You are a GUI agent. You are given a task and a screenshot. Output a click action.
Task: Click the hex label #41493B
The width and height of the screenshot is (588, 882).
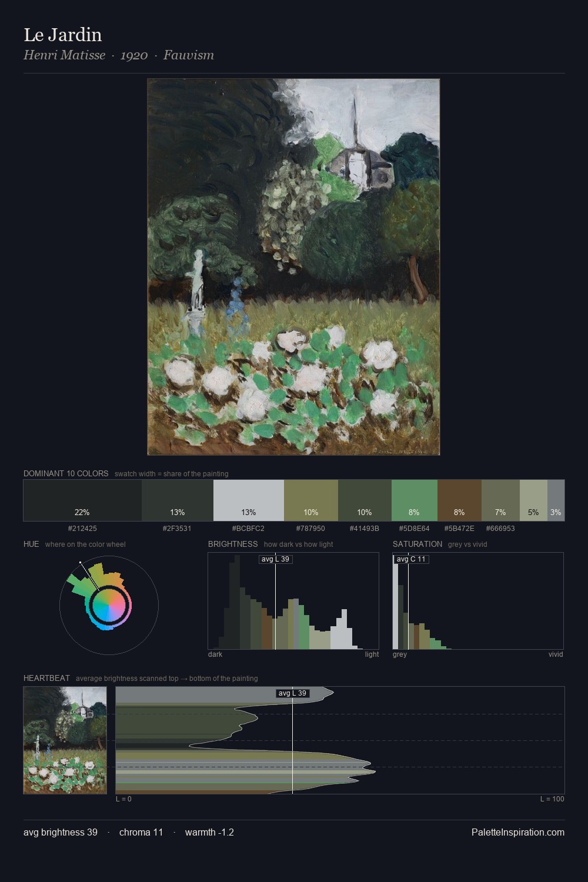365,529
